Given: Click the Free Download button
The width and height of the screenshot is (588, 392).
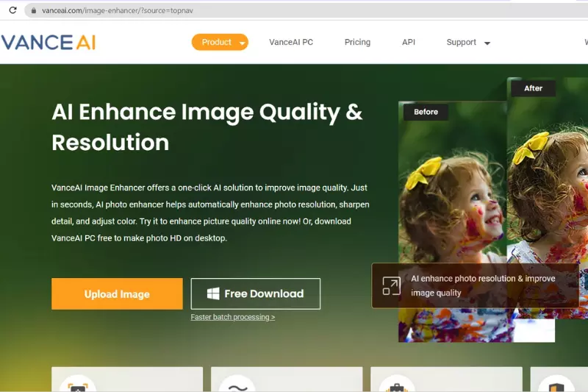Looking at the screenshot, I should point(255,294).
